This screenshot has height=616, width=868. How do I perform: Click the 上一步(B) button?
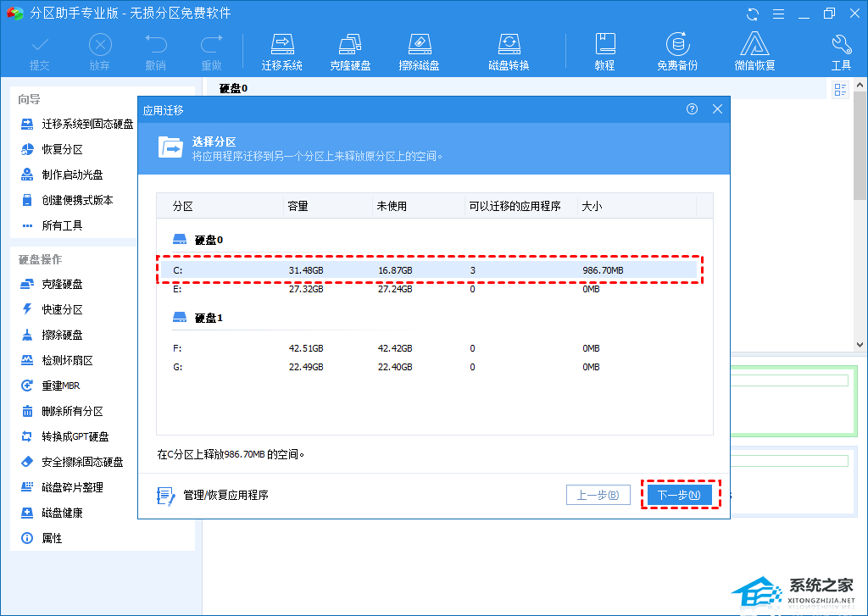(x=598, y=495)
